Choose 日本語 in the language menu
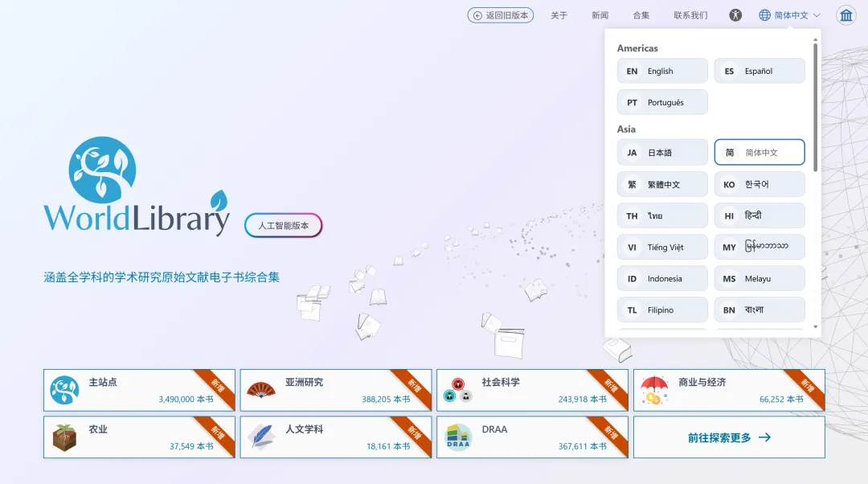 point(662,152)
